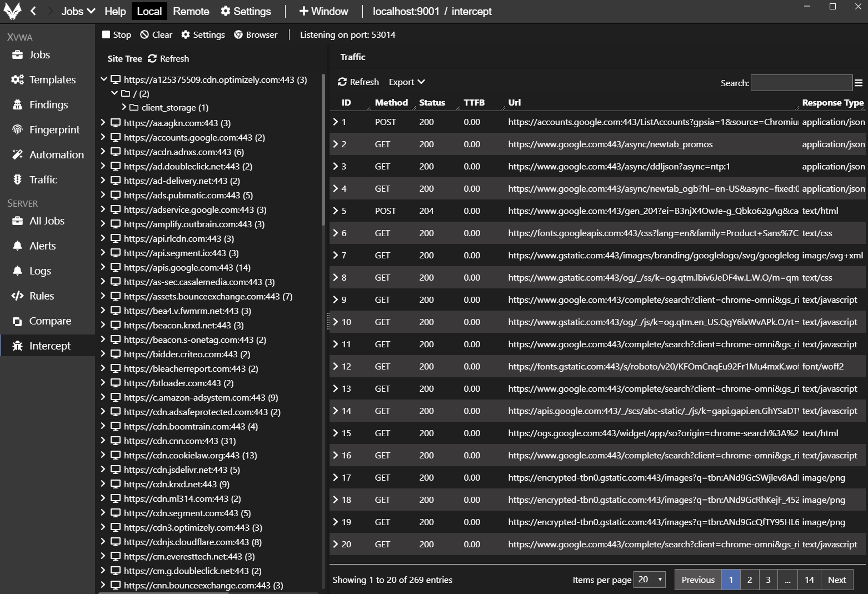868x594 pixels.
Task: Open the Export dropdown
Action: pyautogui.click(x=407, y=82)
